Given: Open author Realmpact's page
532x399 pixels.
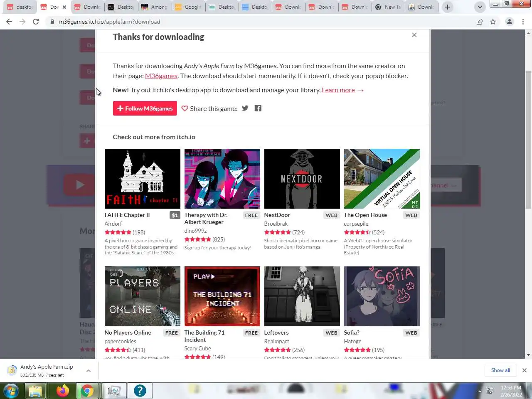Looking at the screenshot, I should coord(277,341).
